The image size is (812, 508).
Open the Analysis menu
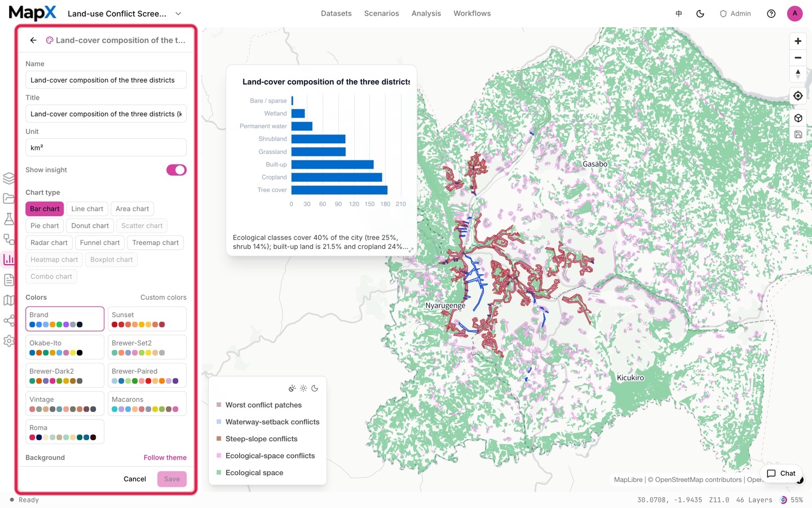426,14
